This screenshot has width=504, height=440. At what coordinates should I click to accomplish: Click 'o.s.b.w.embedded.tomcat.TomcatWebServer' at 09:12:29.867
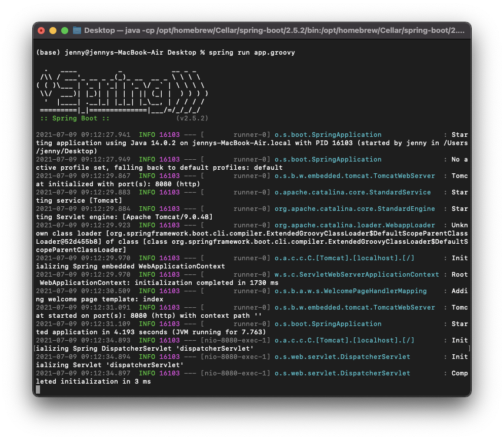(355, 176)
